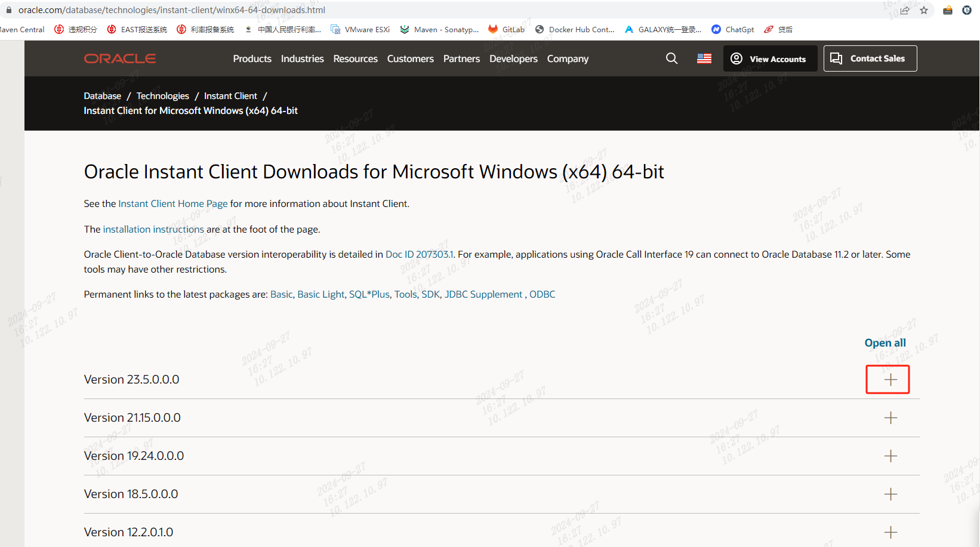
Task: Expand Version 23.5.0.0.0 section
Action: coord(890,380)
